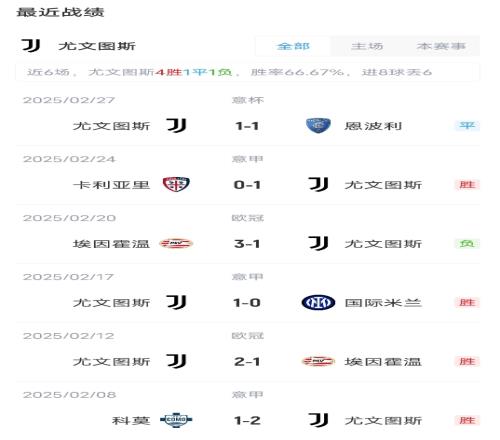Switch to the 本赛事 tab
This screenshot has width=500, height=440.
tap(441, 46)
